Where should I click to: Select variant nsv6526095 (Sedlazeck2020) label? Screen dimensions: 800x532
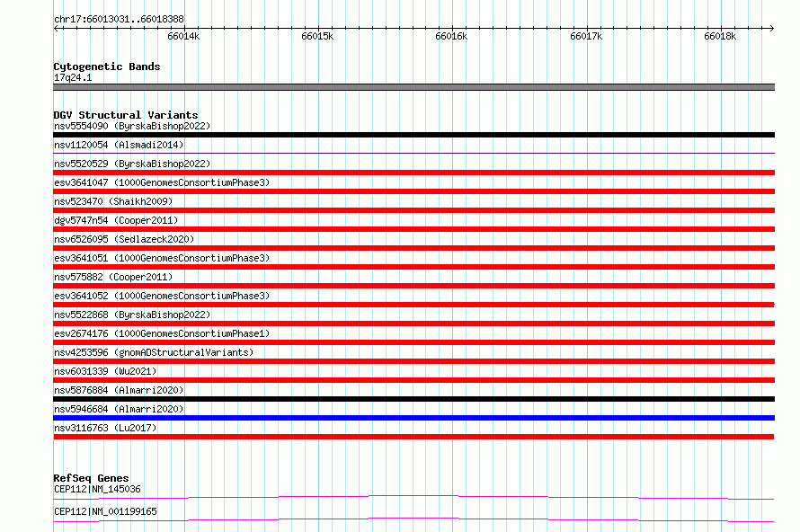point(124,239)
